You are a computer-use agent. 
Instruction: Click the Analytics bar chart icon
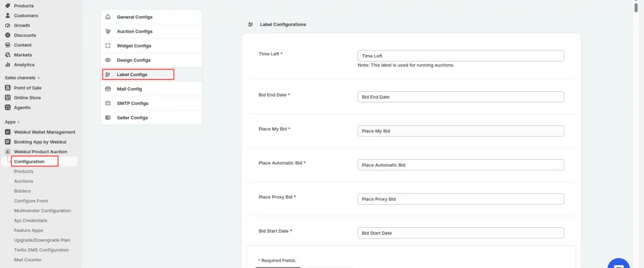8,65
